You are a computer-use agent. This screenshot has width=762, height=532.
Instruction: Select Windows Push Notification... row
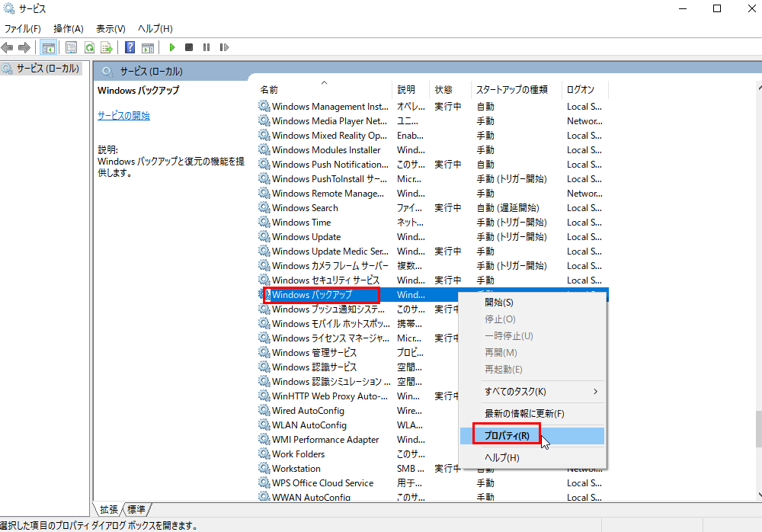433,165
